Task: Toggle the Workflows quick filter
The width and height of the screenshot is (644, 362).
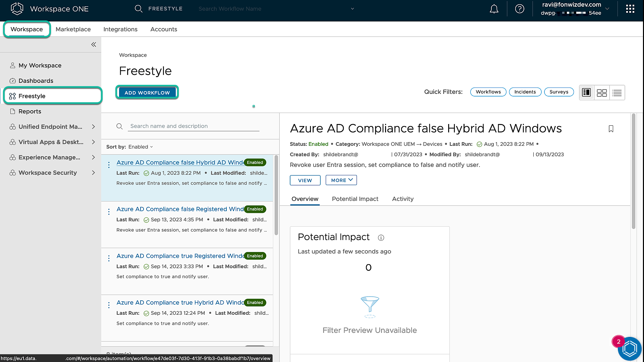Action: (488, 92)
